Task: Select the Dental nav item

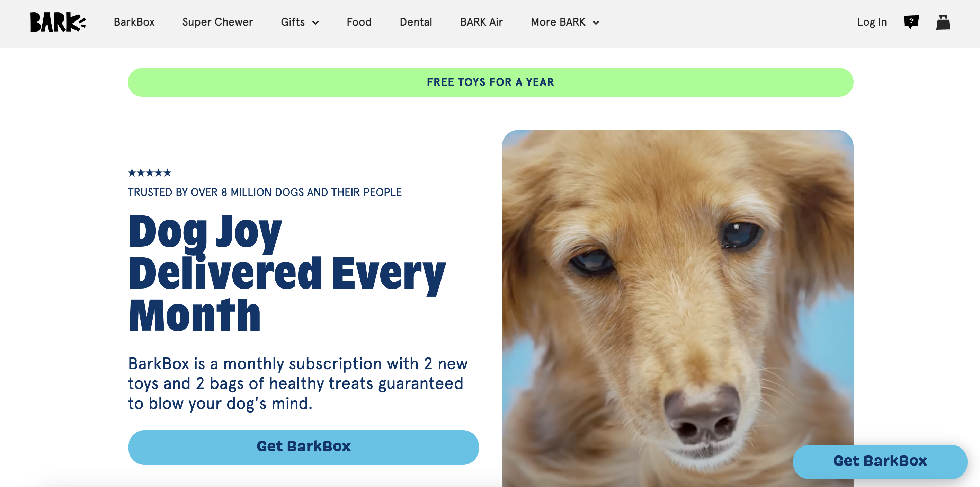Action: click(x=416, y=22)
